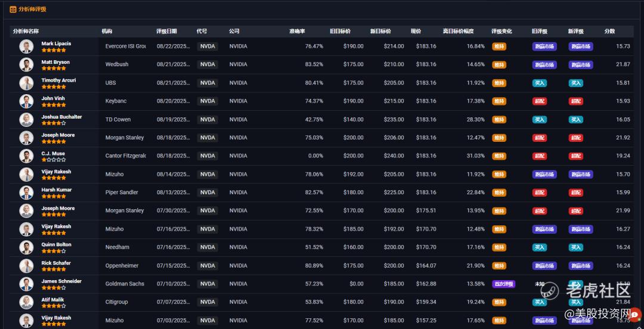
Task: Click the star rating under John Vinh
Action: (54, 105)
